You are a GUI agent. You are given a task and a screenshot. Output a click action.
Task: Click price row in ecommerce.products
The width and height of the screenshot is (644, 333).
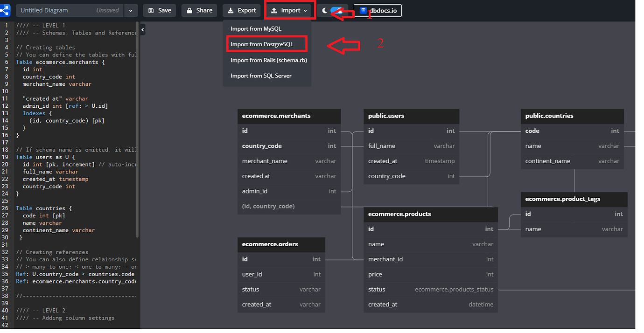click(431, 275)
